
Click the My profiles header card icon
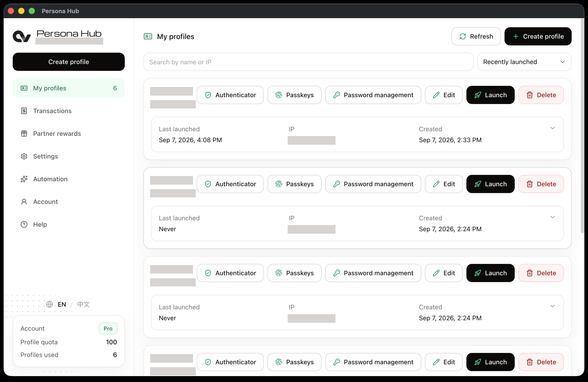(x=148, y=36)
